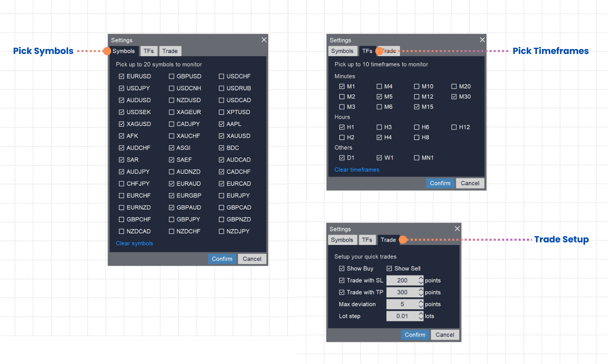
Task: Toggle the D1 timeframe checkbox
Action: point(342,158)
